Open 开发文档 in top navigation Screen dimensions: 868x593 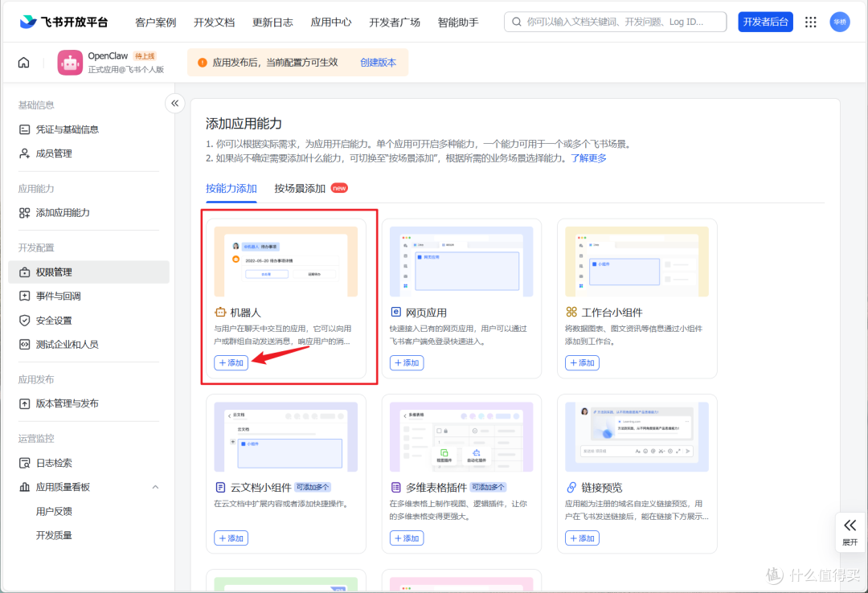(x=215, y=22)
